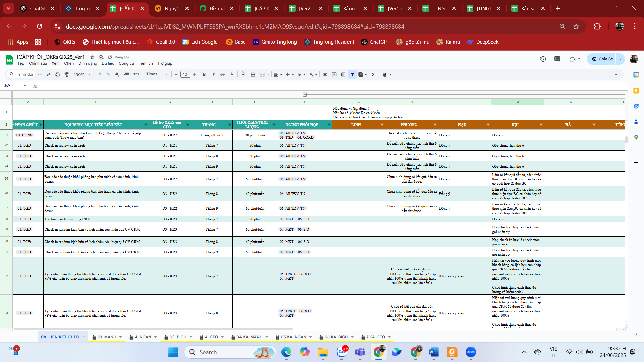Click the add sheet plus button
644x362 pixels.
click(x=17, y=337)
